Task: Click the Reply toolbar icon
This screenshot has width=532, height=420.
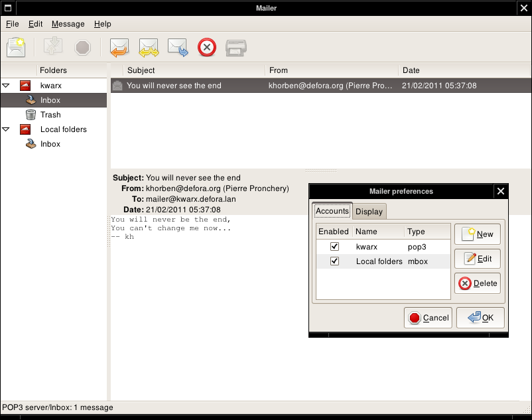Action: (x=119, y=47)
